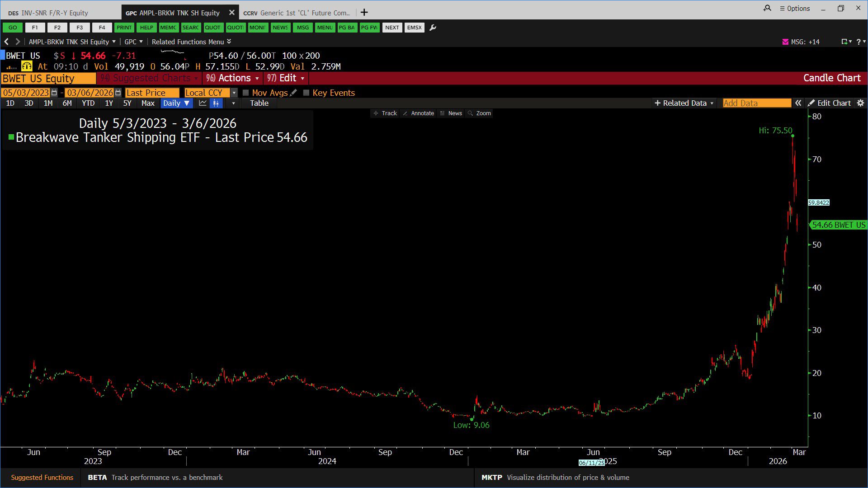Select the YTD time range
Viewport: 868px width, 488px height.
click(88, 103)
